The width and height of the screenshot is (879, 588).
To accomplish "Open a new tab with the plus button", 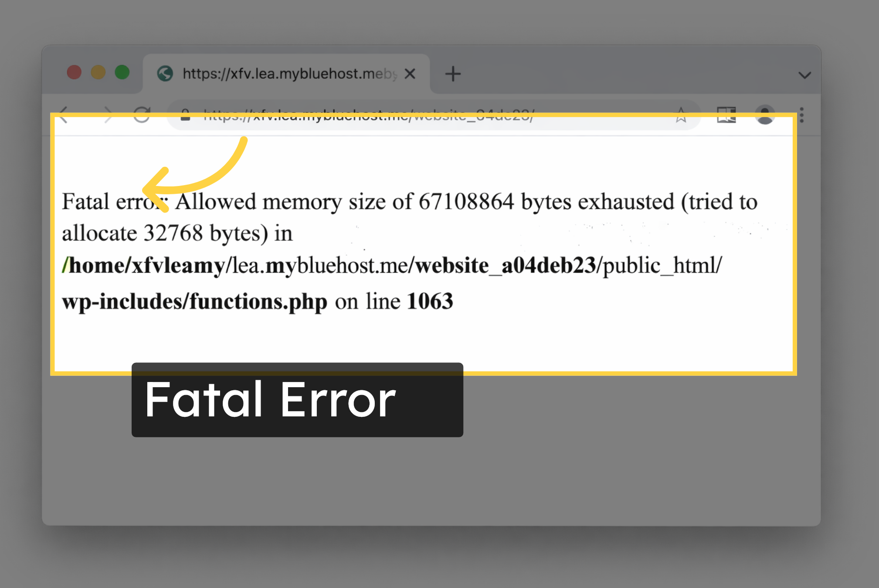I will (452, 74).
